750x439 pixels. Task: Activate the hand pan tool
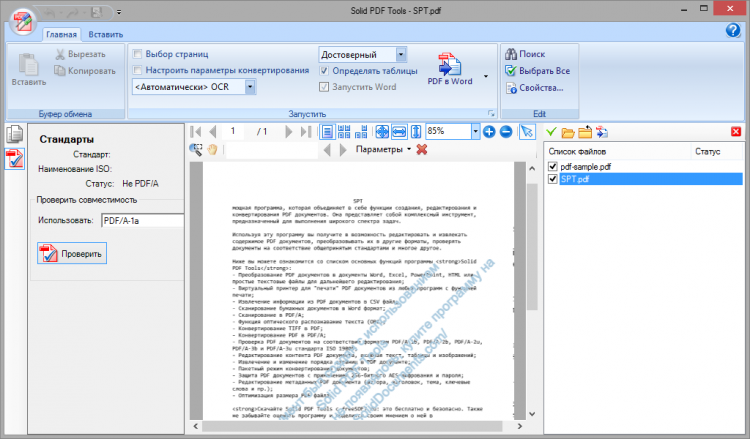212,150
